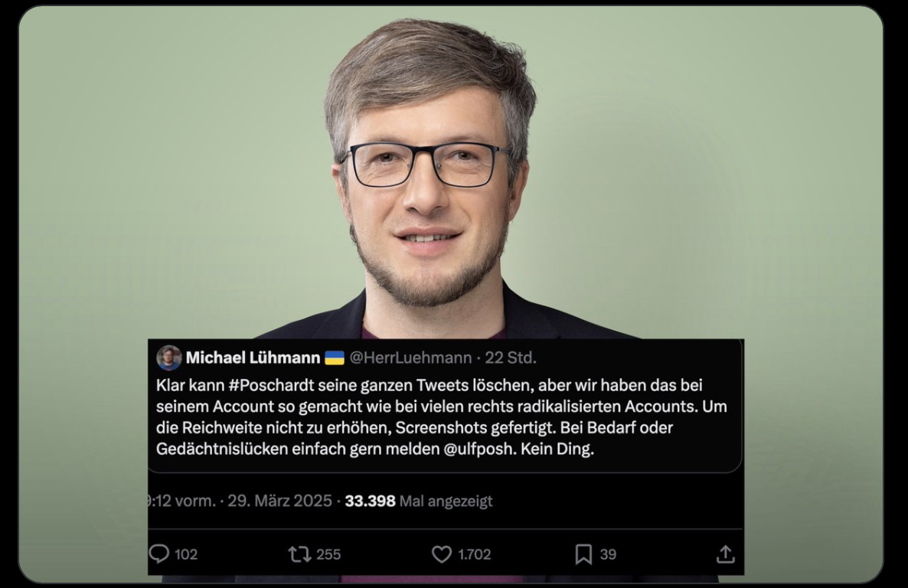View the 33.398 Mal angezeigt statistics

point(419,501)
